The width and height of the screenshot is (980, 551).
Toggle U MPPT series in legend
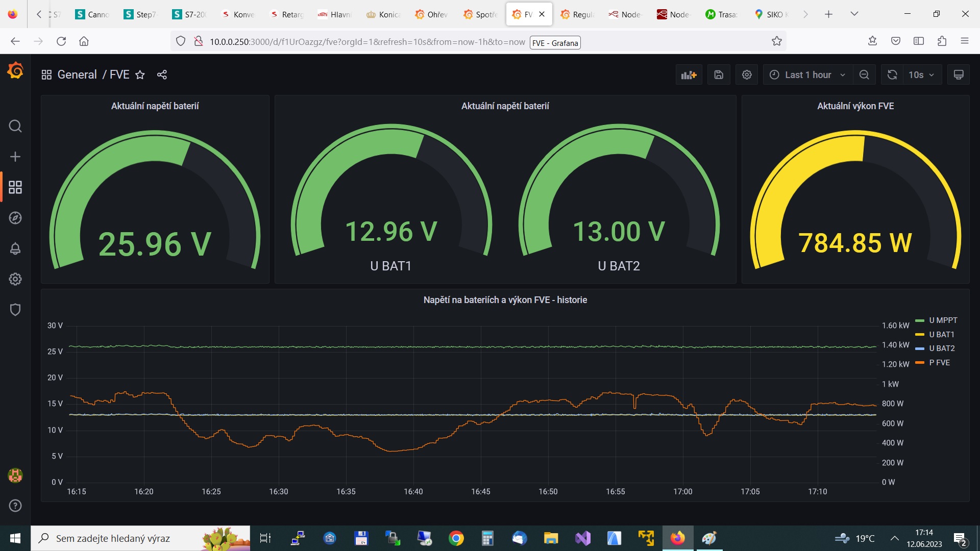943,320
